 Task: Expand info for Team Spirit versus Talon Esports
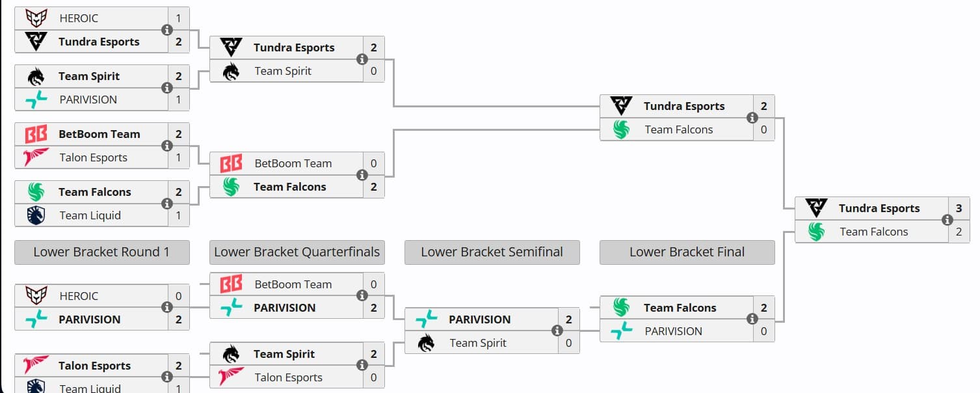(362, 365)
